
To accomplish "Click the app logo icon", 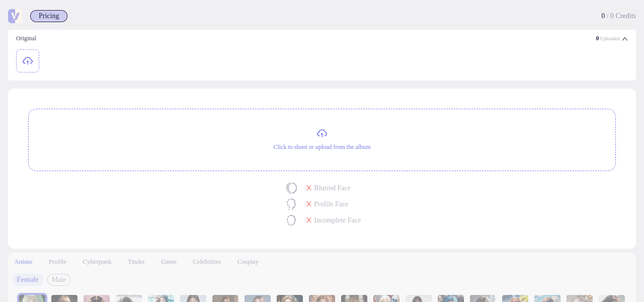I will click(x=15, y=16).
